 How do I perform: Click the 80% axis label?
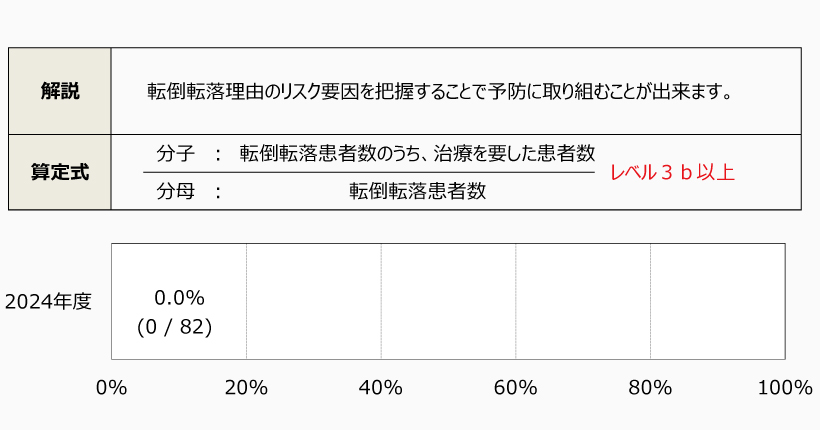click(x=651, y=388)
